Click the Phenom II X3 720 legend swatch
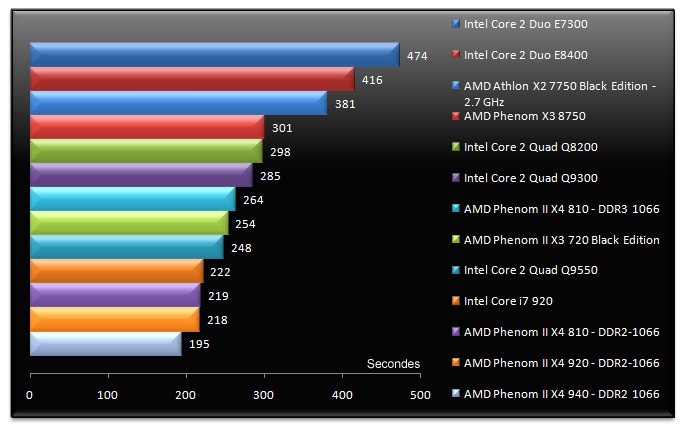Image resolution: width=685 pixels, height=431 pixels. (456, 239)
